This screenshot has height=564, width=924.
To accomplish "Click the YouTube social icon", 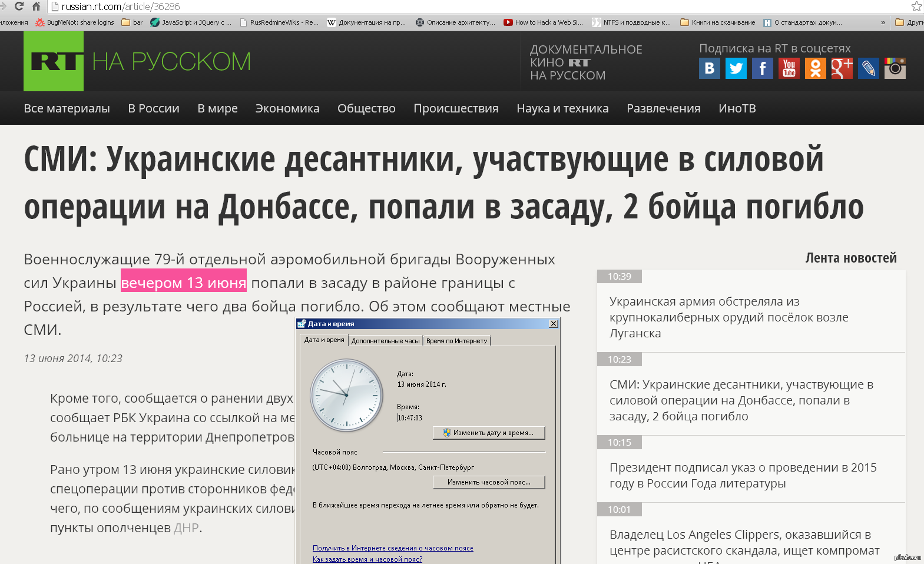I will (x=789, y=68).
